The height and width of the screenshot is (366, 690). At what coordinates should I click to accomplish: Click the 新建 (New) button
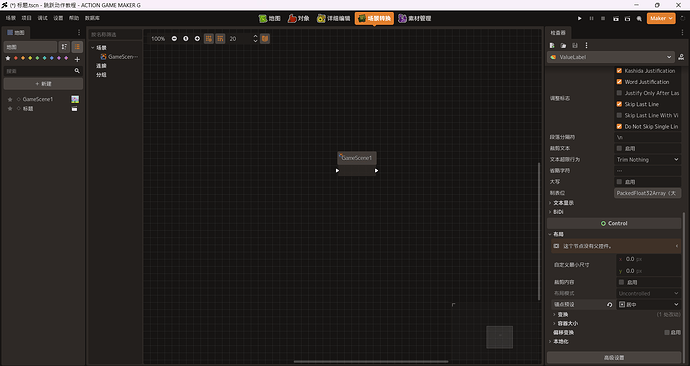coord(43,84)
